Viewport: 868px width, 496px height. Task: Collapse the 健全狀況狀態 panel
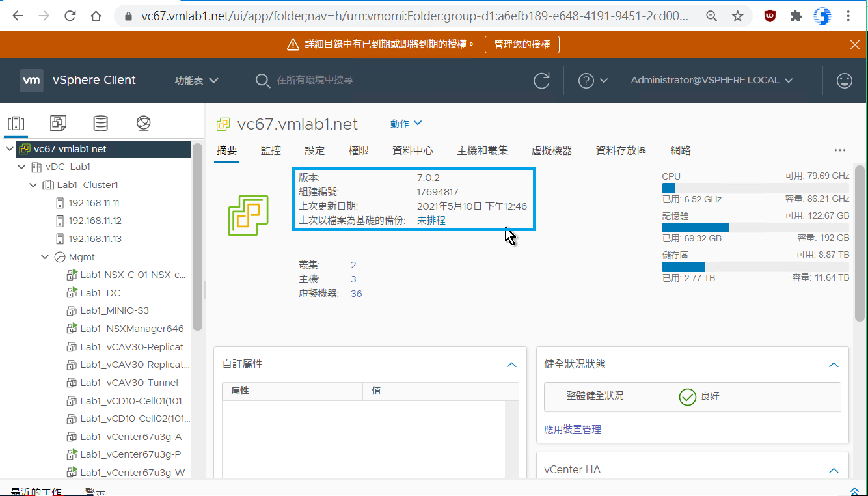coord(834,365)
